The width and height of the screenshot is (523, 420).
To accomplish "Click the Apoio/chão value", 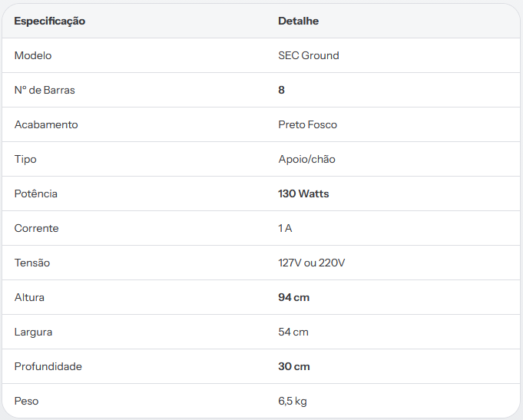I will point(307,159).
